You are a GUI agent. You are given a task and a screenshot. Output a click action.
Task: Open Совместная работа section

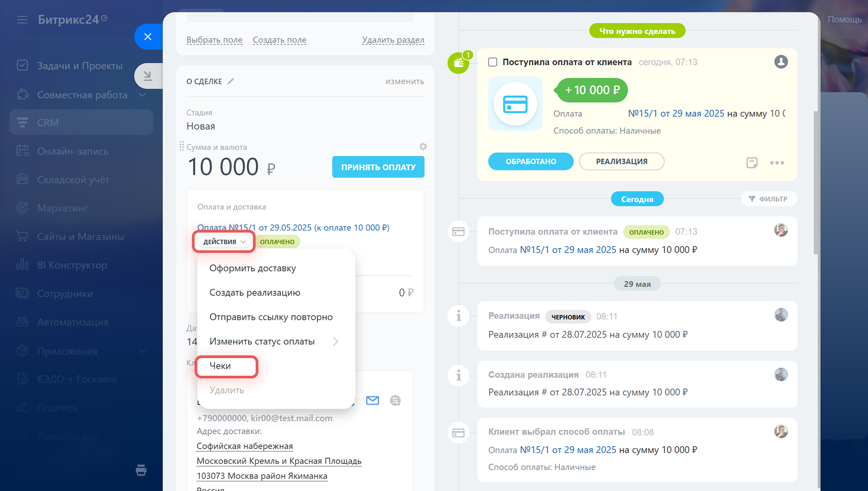[x=82, y=94]
